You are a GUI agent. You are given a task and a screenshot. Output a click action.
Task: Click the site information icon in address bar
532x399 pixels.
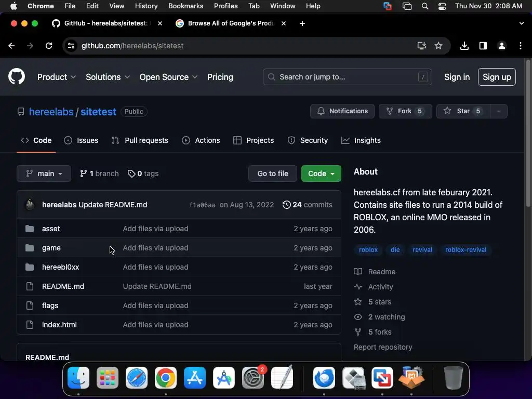(x=71, y=46)
